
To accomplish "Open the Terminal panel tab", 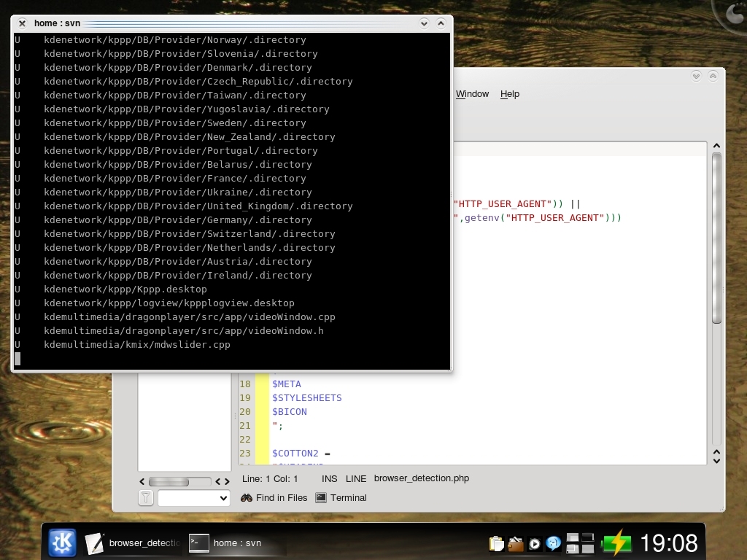I will coord(341,497).
